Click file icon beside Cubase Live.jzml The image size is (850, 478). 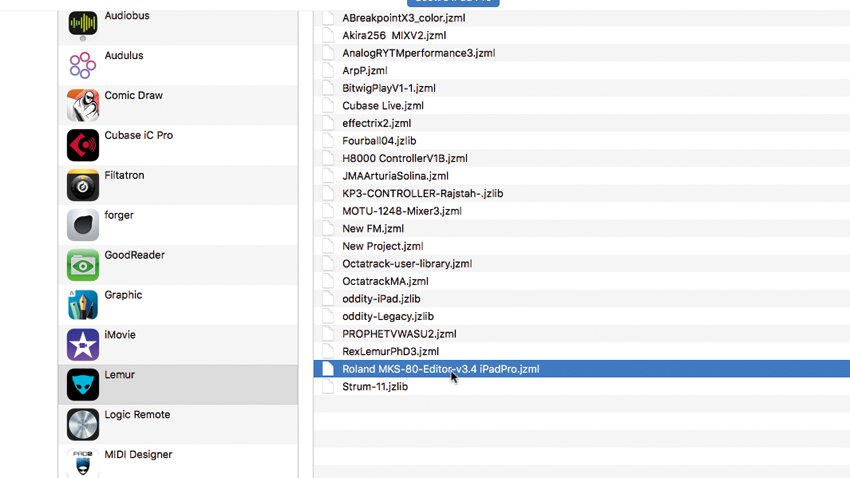point(327,106)
